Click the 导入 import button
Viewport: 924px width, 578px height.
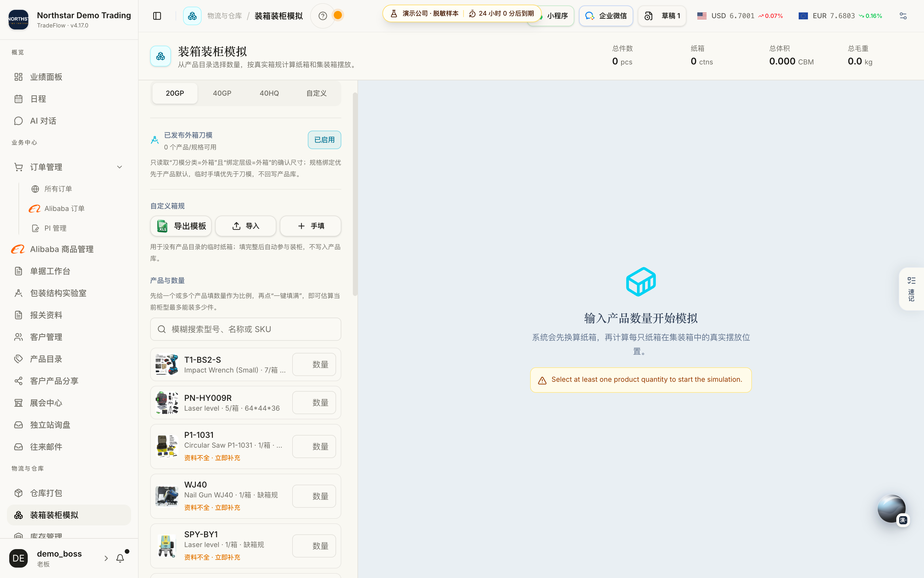[x=245, y=226]
